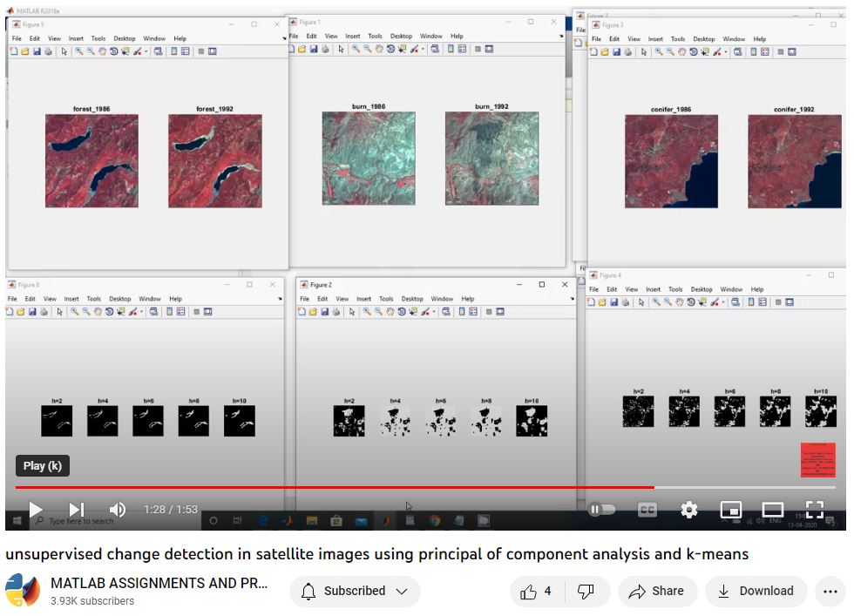Open brush dropdown arrow in Figure 1
Viewport: 854px width, 616px height.
click(423, 49)
